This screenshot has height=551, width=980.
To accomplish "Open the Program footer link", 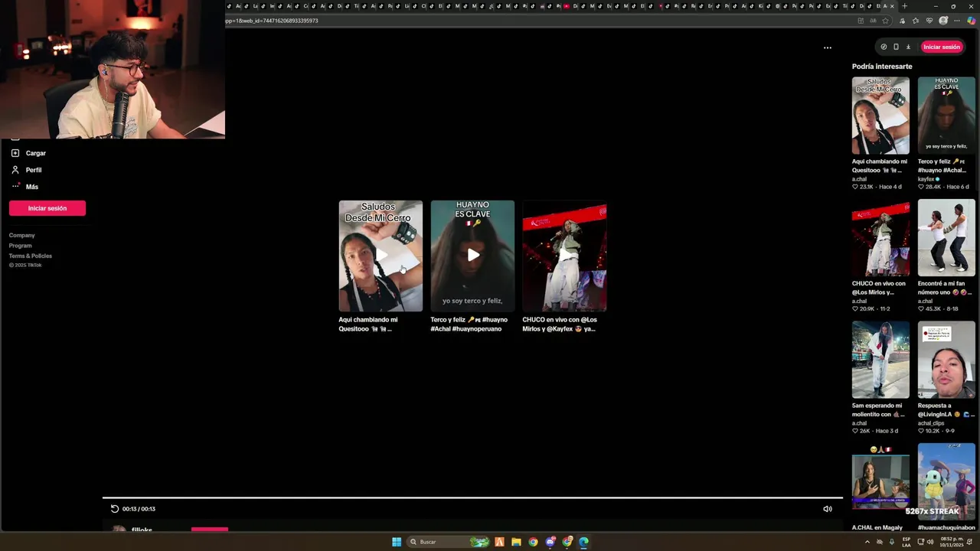I will coord(20,246).
